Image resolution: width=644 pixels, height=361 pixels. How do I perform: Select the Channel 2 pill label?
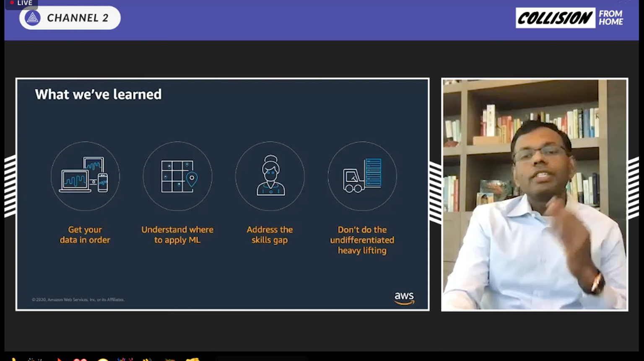coord(78,18)
